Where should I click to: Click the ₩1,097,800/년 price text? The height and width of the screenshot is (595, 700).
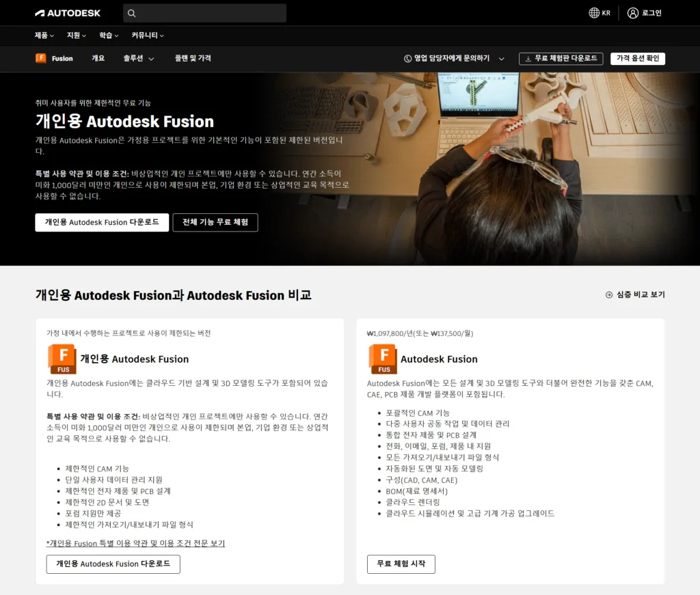tap(420, 333)
